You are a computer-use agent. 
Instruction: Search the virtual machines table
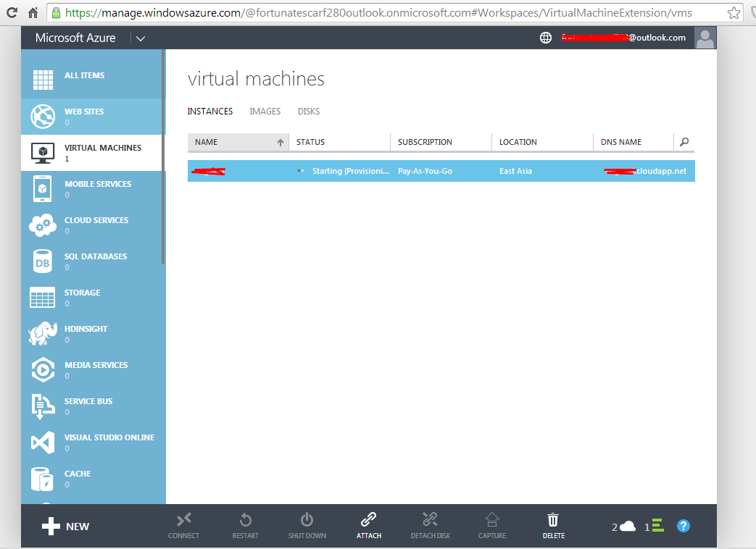click(684, 142)
